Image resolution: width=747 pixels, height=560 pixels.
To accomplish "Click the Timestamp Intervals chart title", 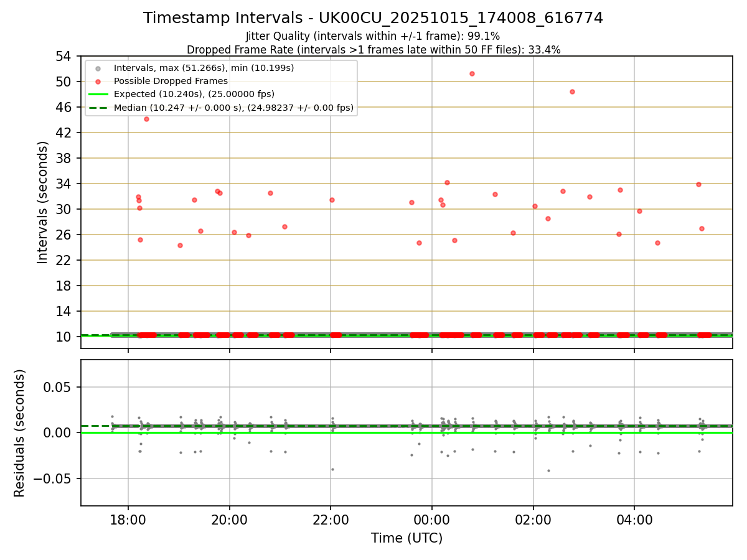I will tap(373, 18).
